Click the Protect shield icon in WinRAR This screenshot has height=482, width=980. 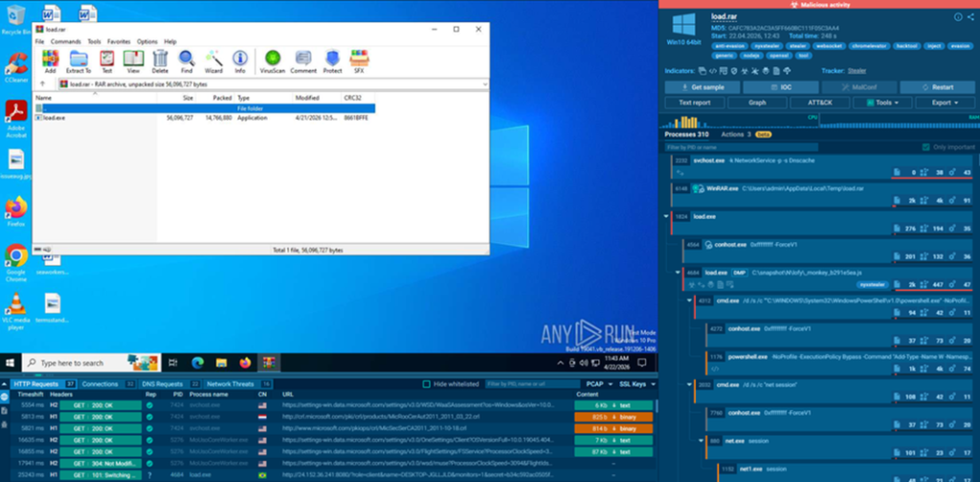click(x=332, y=62)
